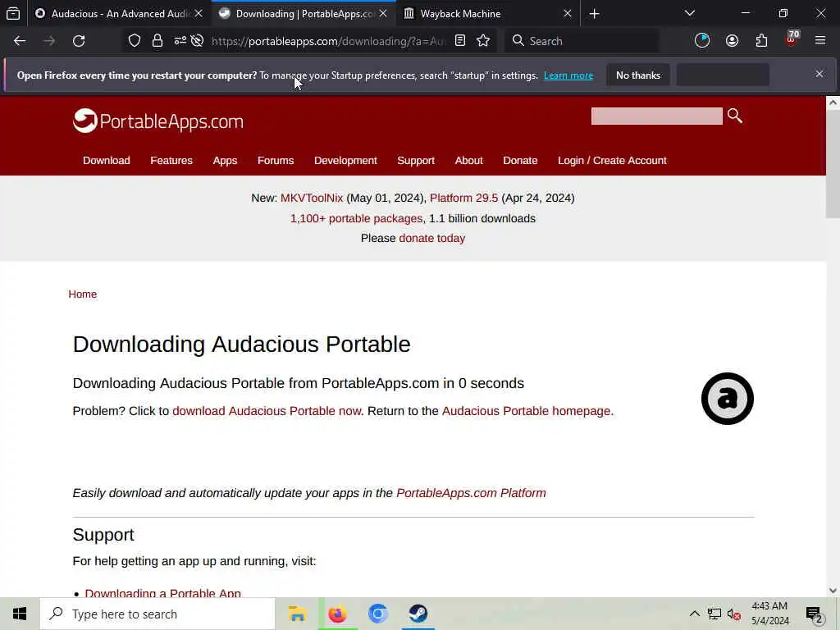Open the extensions puzzle icon
840x630 pixels.
coord(761,41)
